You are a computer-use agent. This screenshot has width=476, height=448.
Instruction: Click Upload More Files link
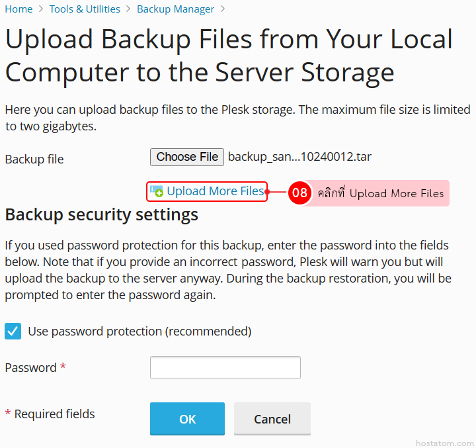[x=216, y=191]
